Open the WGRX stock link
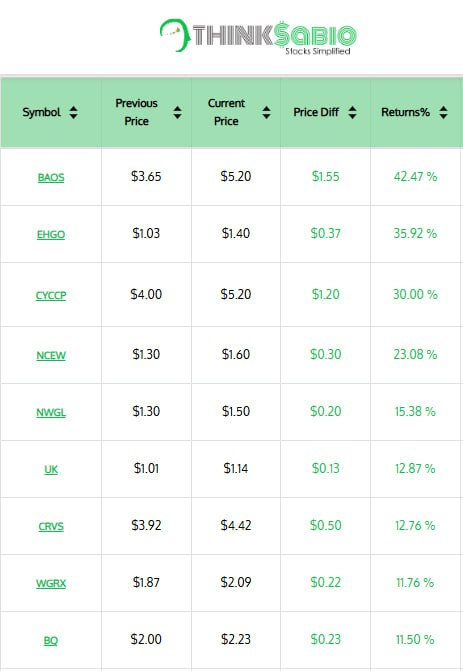The image size is (463, 671). tap(51, 583)
